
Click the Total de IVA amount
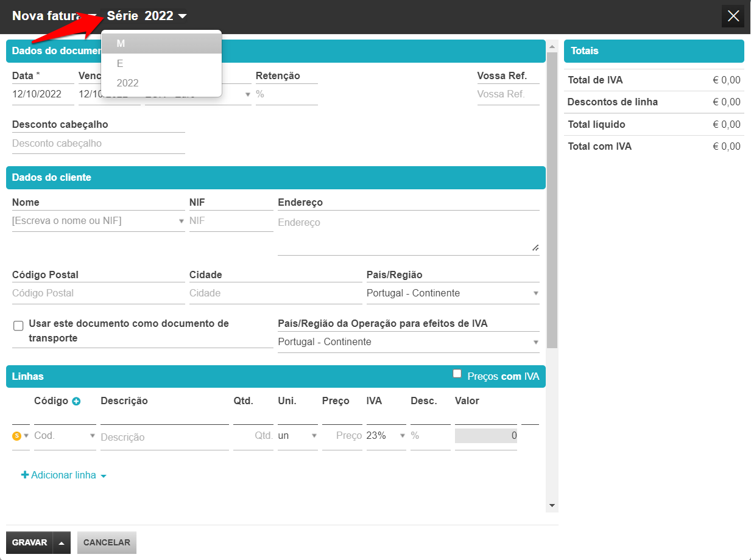(727, 80)
